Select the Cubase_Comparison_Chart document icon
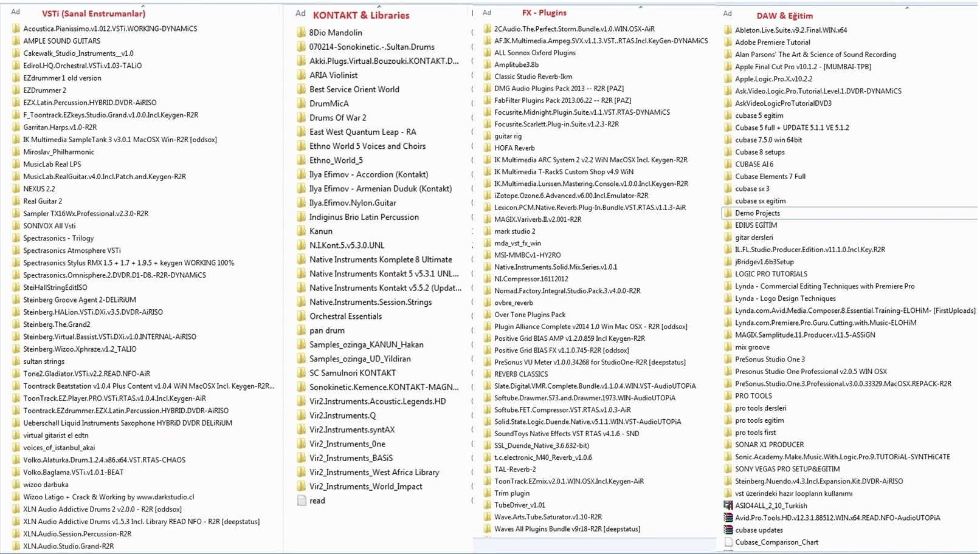 [x=728, y=542]
